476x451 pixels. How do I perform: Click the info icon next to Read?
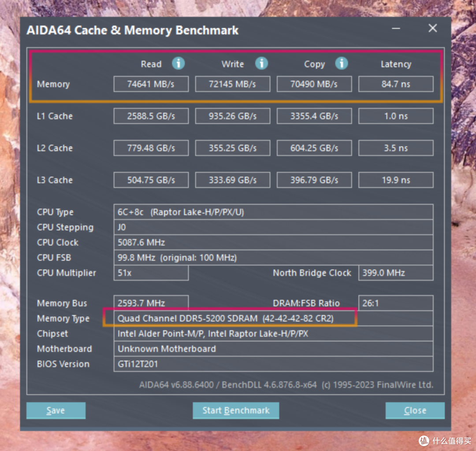[x=178, y=63]
